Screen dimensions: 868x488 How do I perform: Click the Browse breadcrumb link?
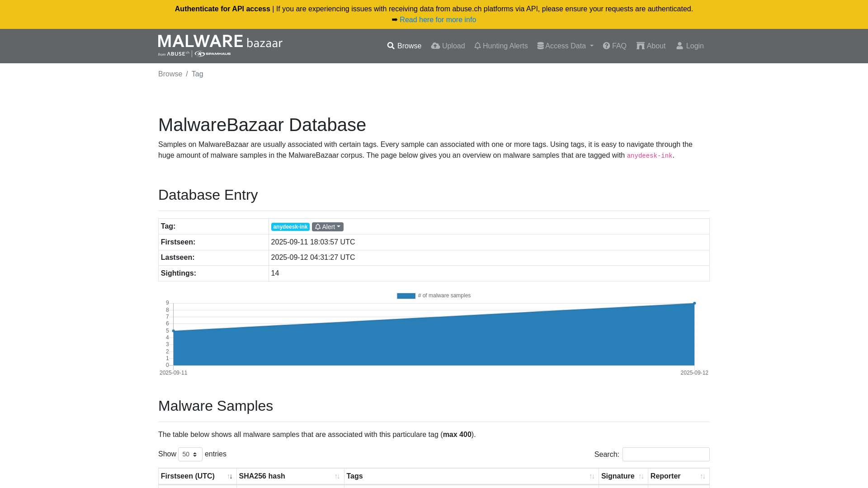pos(170,74)
